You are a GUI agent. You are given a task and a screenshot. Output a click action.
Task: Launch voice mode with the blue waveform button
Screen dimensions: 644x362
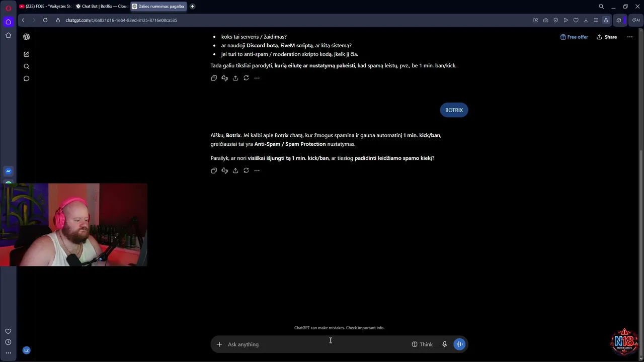[x=459, y=344]
